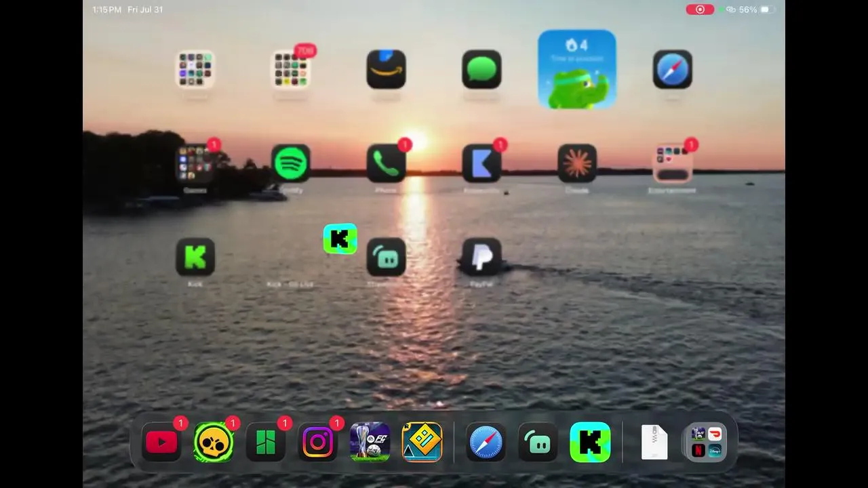
Task: Open the Messages app
Action: (x=481, y=69)
